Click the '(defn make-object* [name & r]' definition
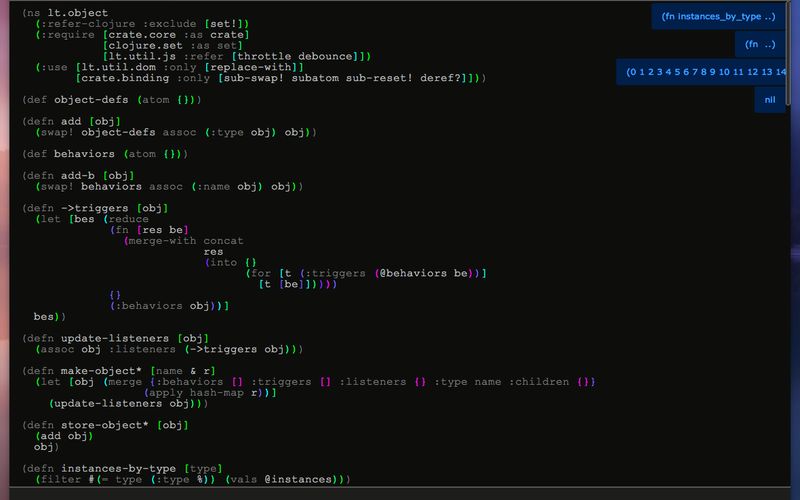This screenshot has width=800, height=500. point(118,371)
